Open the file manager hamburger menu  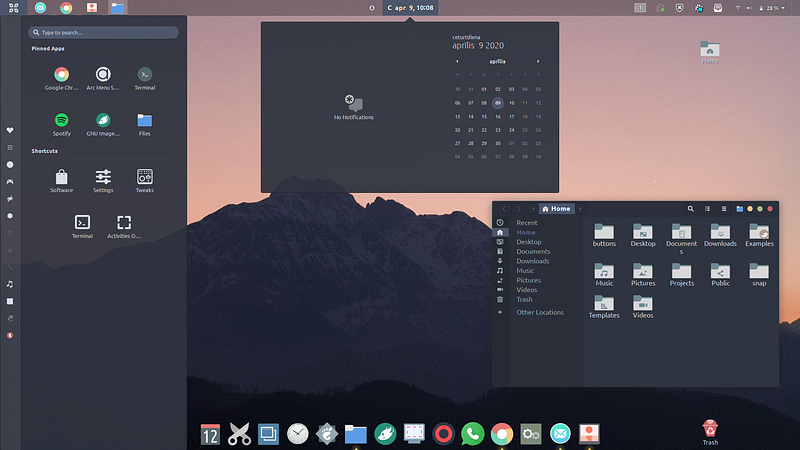[x=723, y=209]
